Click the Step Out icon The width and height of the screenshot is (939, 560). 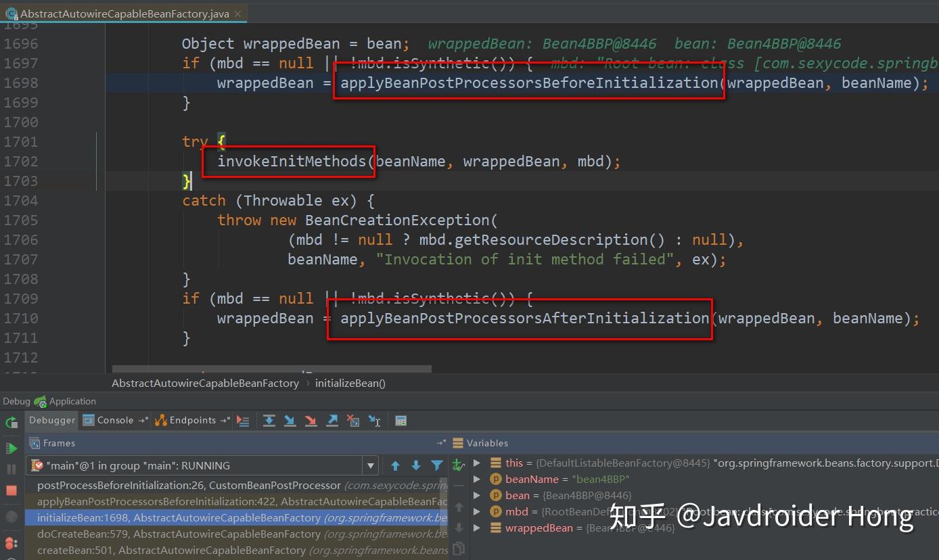332,420
